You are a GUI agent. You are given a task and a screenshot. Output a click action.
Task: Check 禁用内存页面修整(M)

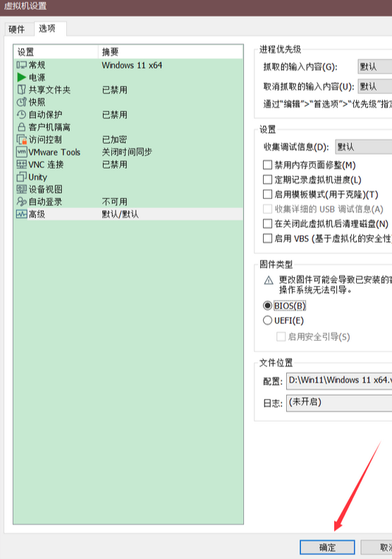pyautogui.click(x=267, y=165)
